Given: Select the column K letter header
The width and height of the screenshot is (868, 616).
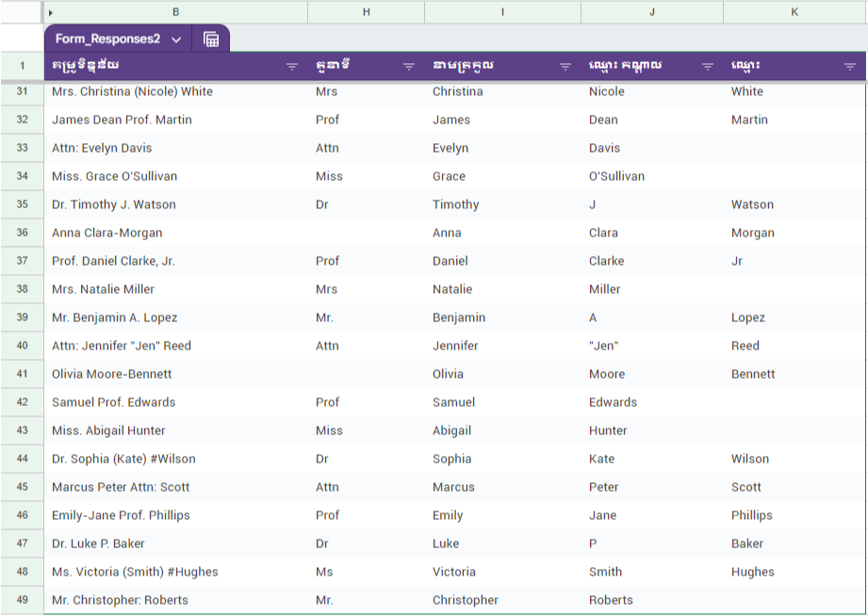Looking at the screenshot, I should 794,12.
